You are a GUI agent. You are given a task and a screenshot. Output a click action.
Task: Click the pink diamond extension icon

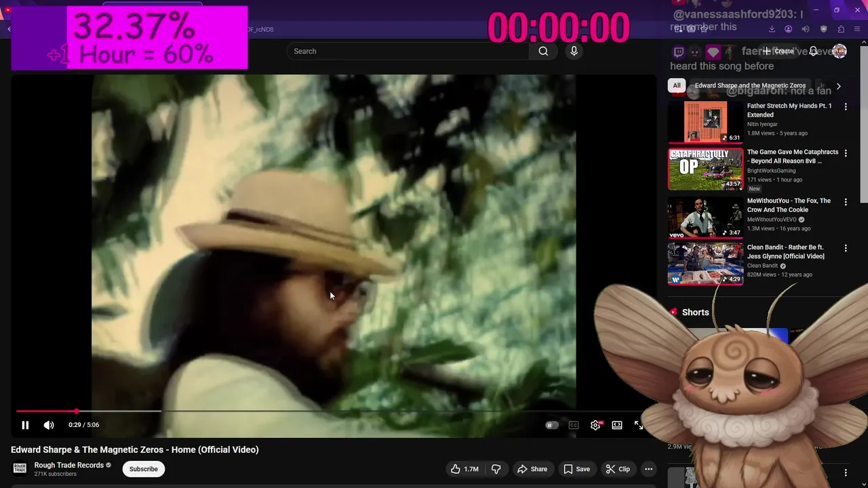click(x=713, y=52)
